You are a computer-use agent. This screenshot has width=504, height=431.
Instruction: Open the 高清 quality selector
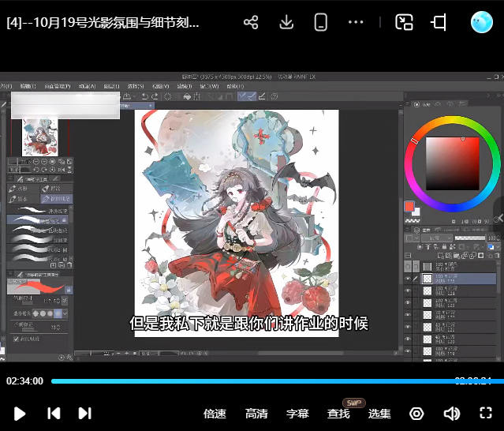256,414
